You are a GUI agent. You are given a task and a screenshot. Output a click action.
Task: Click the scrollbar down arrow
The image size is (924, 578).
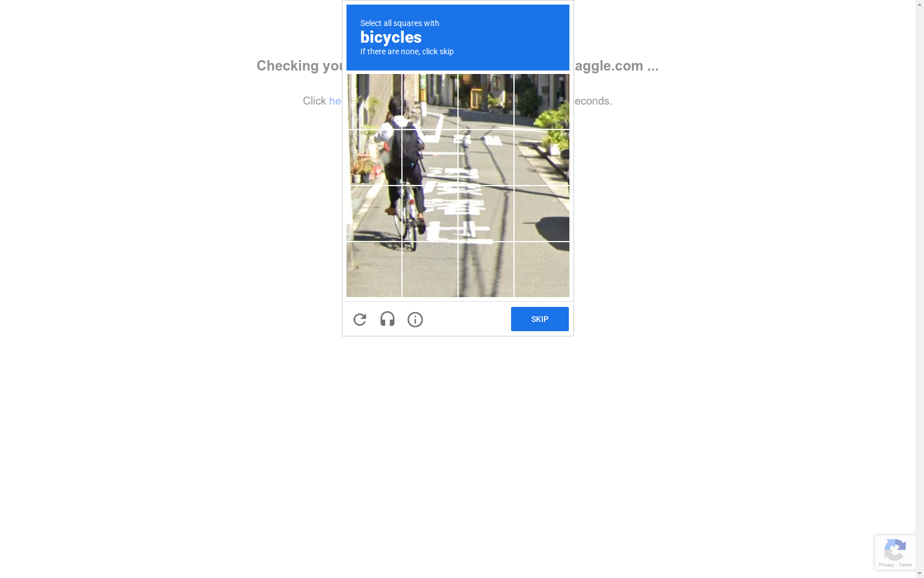coord(919,573)
